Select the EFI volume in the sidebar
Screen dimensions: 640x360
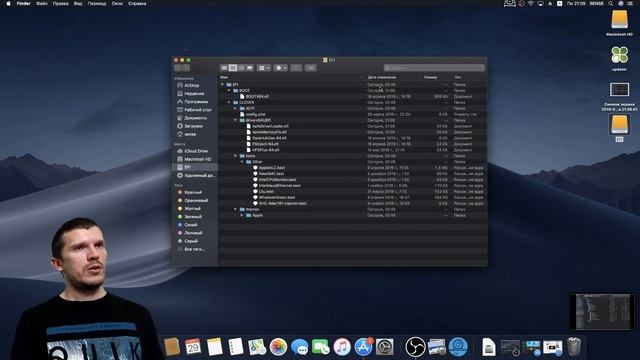pos(195,167)
